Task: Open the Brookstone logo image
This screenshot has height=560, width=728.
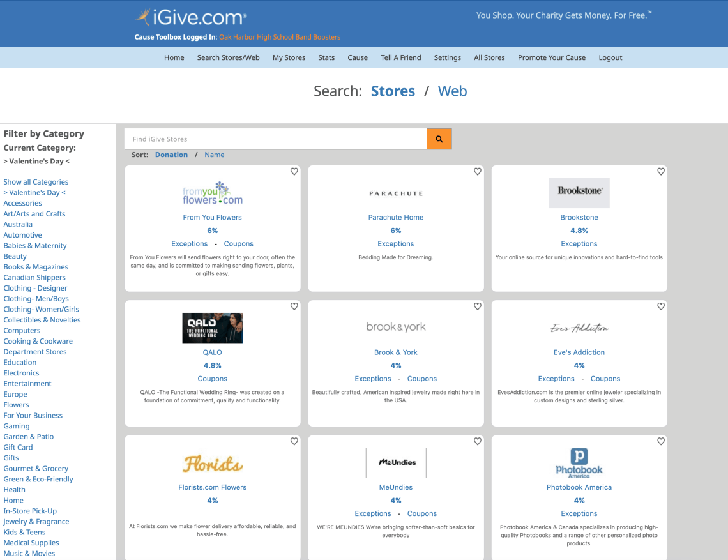Action: [x=579, y=193]
